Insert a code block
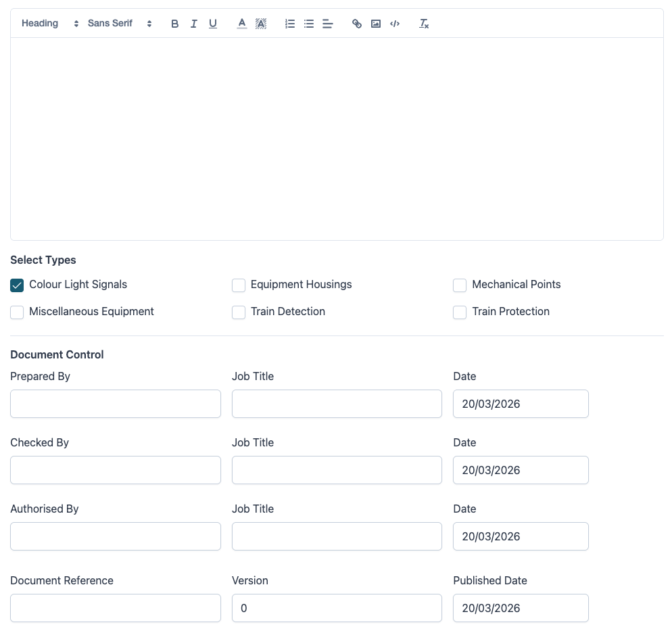The width and height of the screenshot is (672, 631). (x=395, y=24)
